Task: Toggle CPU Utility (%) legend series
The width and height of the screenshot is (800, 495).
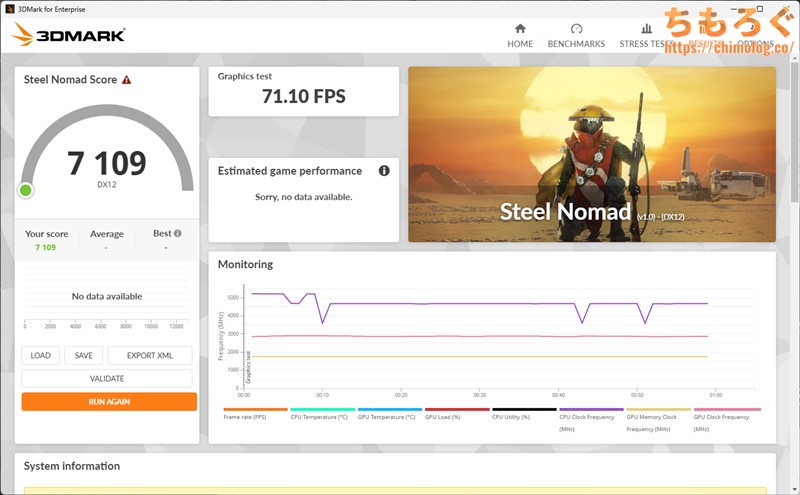Action: [524, 414]
